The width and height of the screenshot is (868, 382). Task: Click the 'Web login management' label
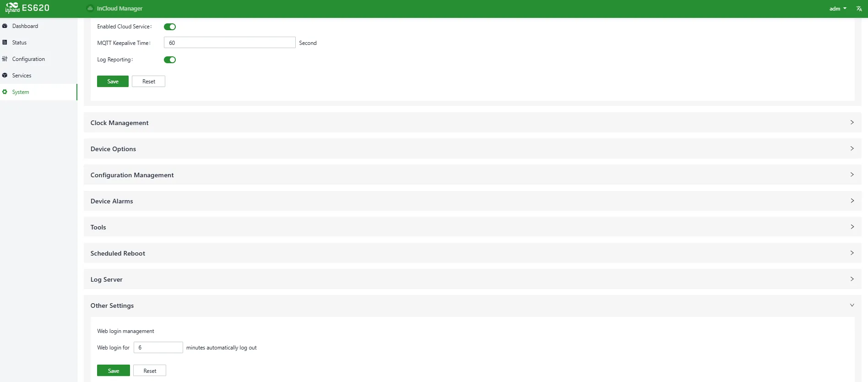(x=125, y=331)
